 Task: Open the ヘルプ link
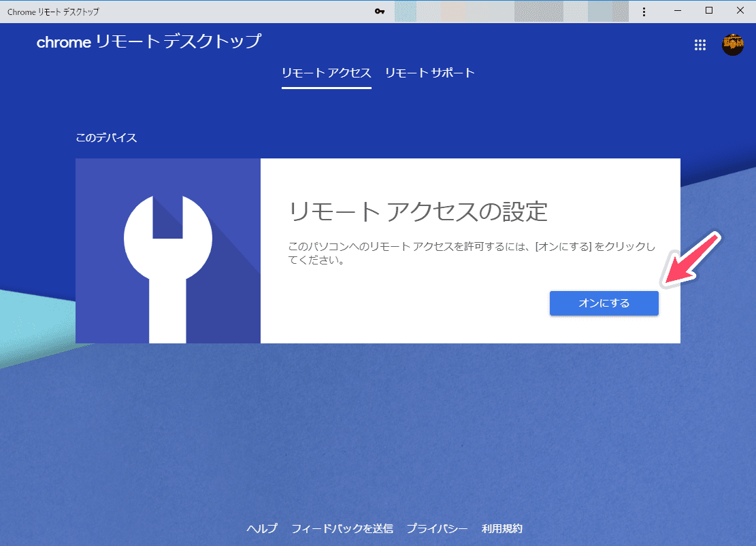[262, 528]
